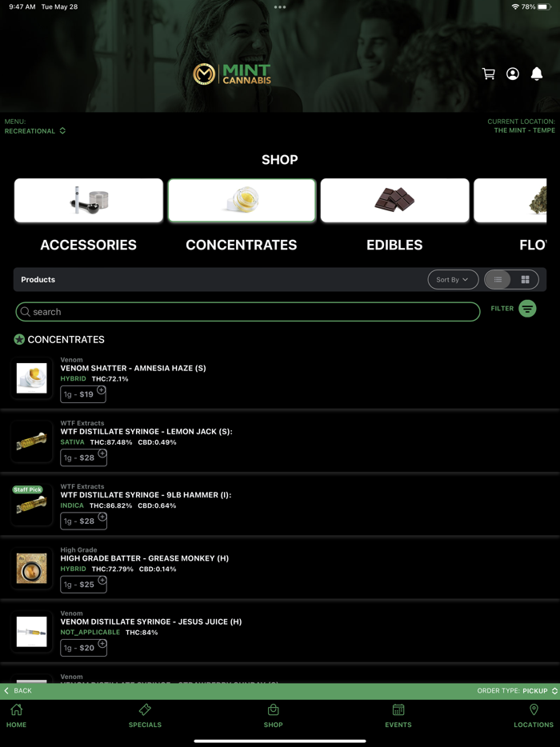Viewport: 560px width, 747px height.
Task: Add Grease Monkey batter 1g for $25
Action: point(83,585)
